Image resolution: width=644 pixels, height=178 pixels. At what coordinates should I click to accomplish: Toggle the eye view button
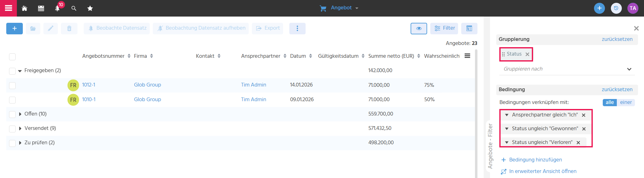coord(419,28)
